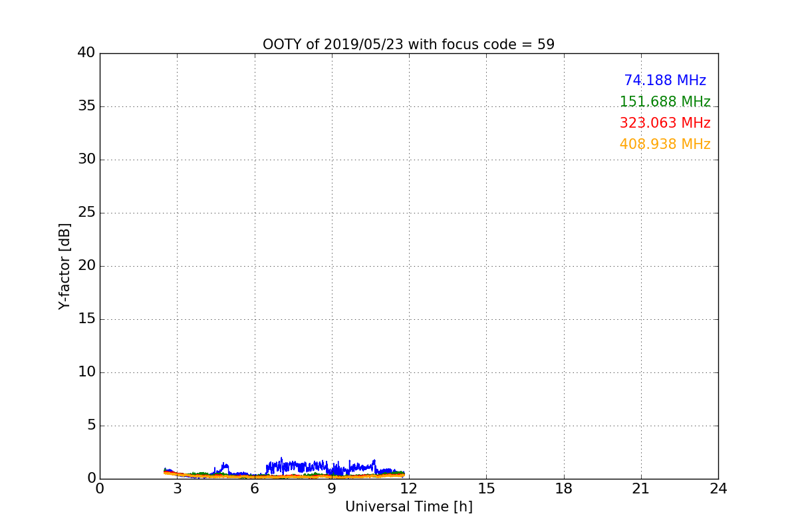Click y-axis tick label 35
Image resolution: width=798 pixels, height=532 pixels.
[x=86, y=106]
